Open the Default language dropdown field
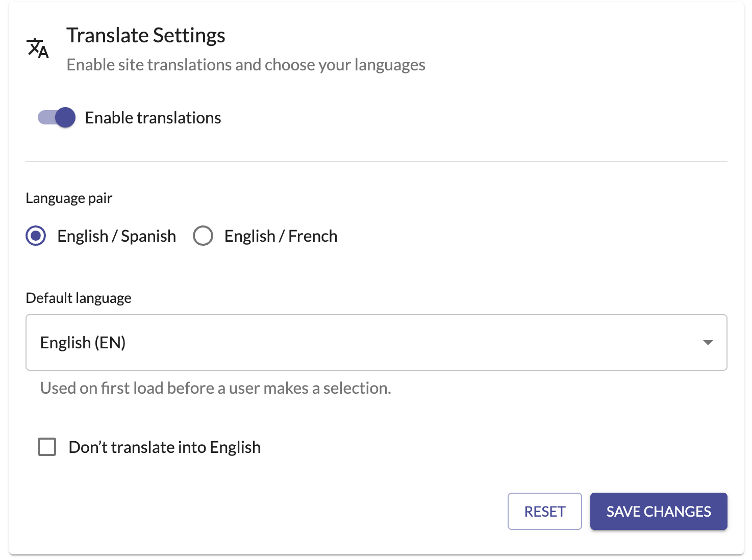 [x=376, y=342]
